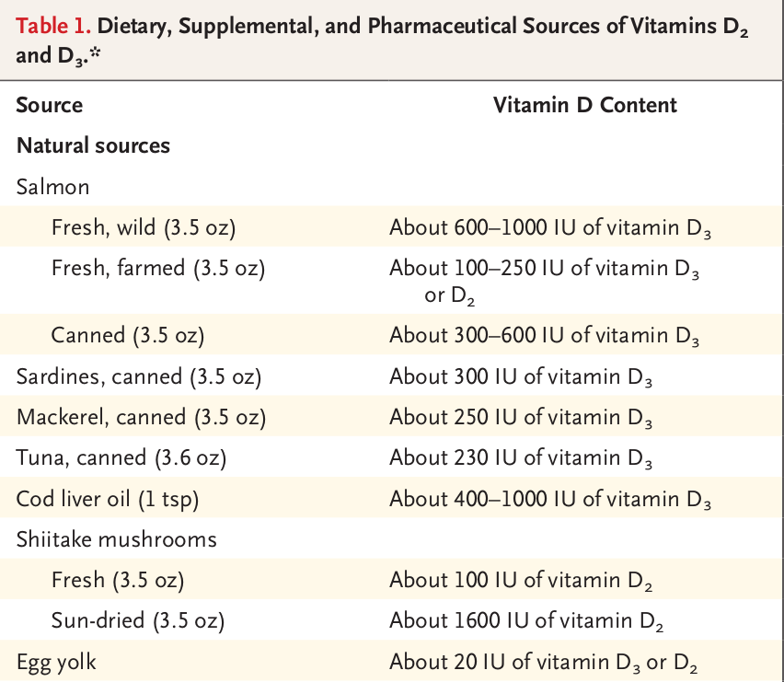784x682 pixels.
Task: Click the "Salmon" row label
Action: point(52,187)
